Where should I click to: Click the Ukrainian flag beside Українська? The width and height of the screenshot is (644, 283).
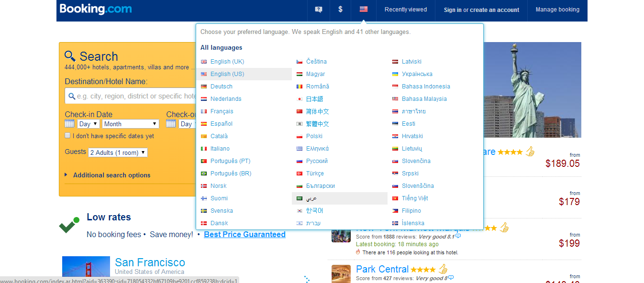(395, 74)
